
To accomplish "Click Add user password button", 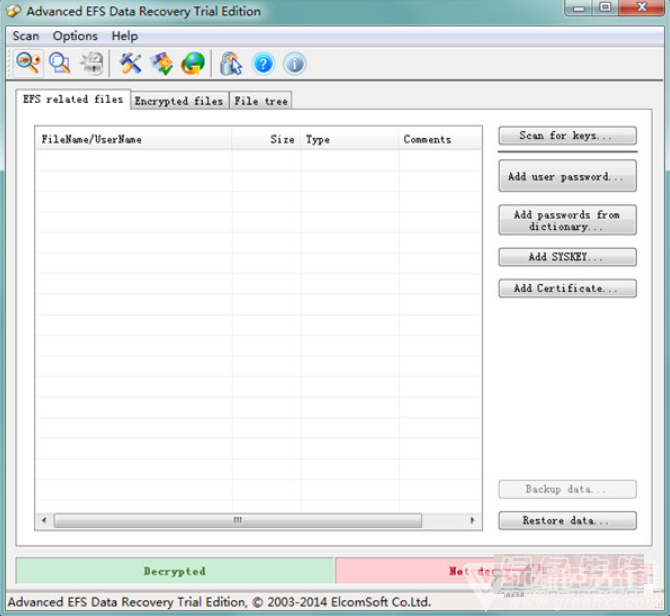I will 567,176.
